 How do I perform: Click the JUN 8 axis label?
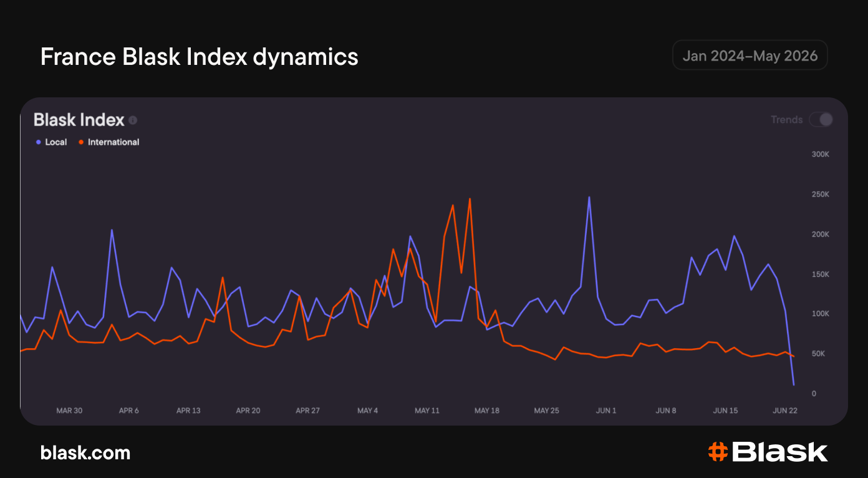666,411
